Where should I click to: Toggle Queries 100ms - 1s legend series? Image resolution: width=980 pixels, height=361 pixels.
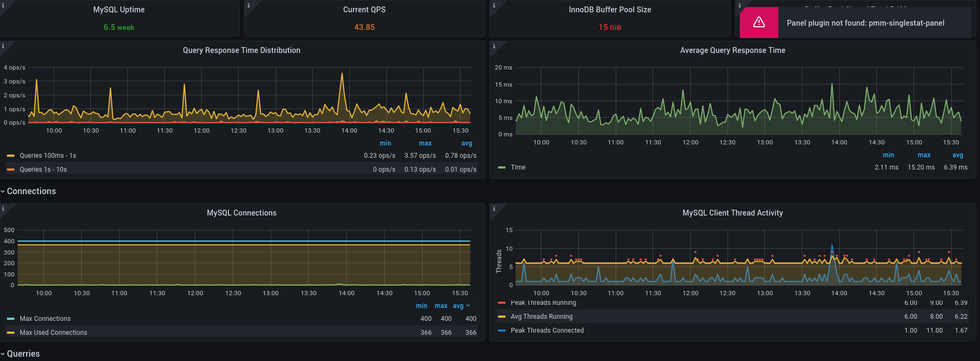(x=48, y=156)
